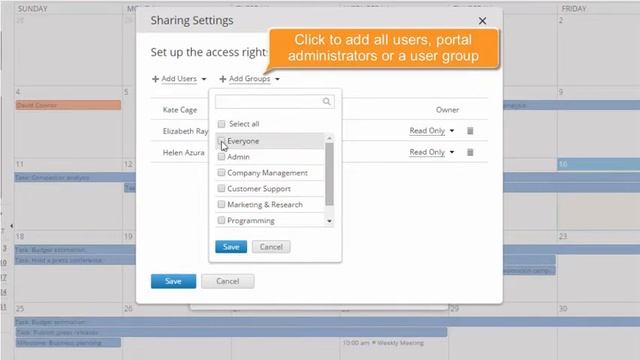Image resolution: width=640 pixels, height=360 pixels.
Task: Check the Admin group checkbox
Action: [x=221, y=157]
